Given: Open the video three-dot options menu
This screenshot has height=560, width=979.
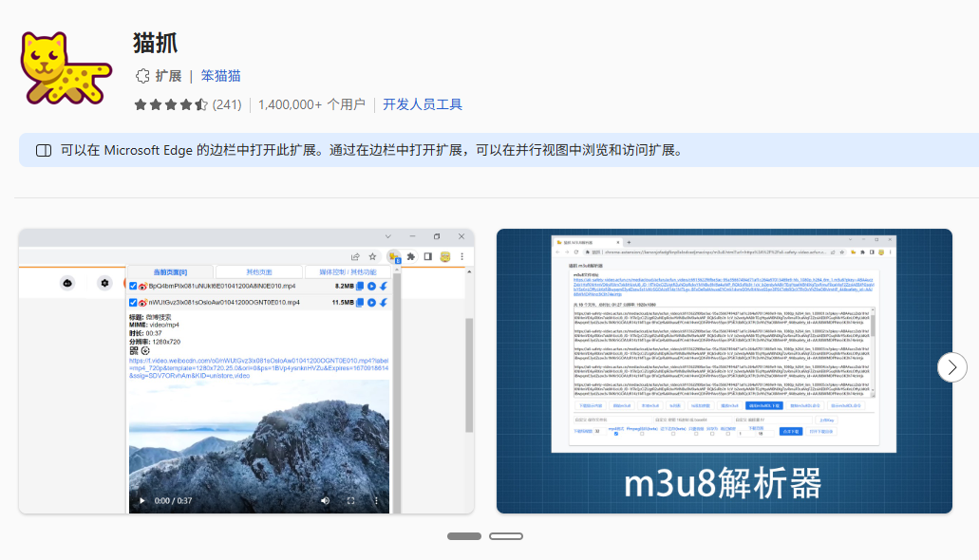Looking at the screenshot, I should tap(376, 501).
